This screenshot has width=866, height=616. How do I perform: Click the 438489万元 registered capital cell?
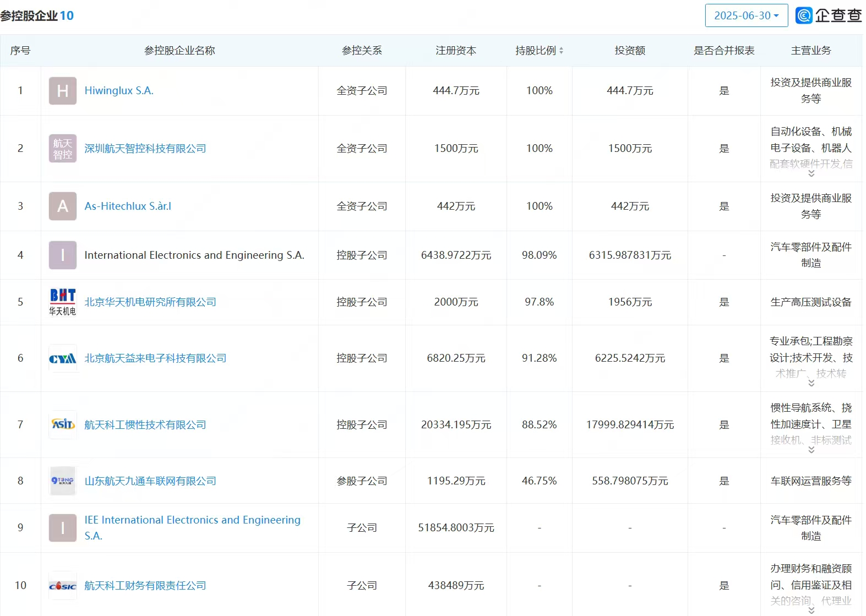tap(456, 586)
